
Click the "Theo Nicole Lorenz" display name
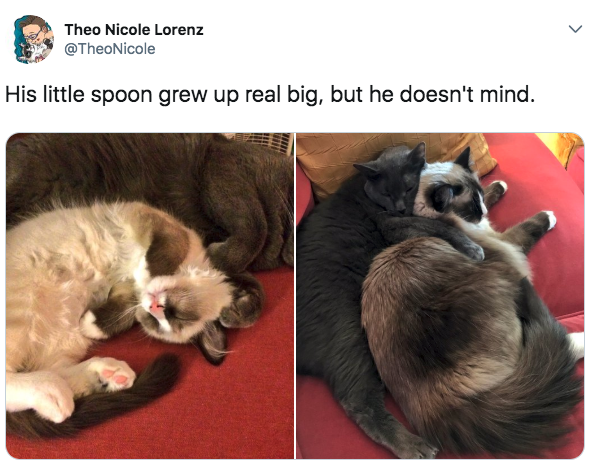[x=134, y=30]
